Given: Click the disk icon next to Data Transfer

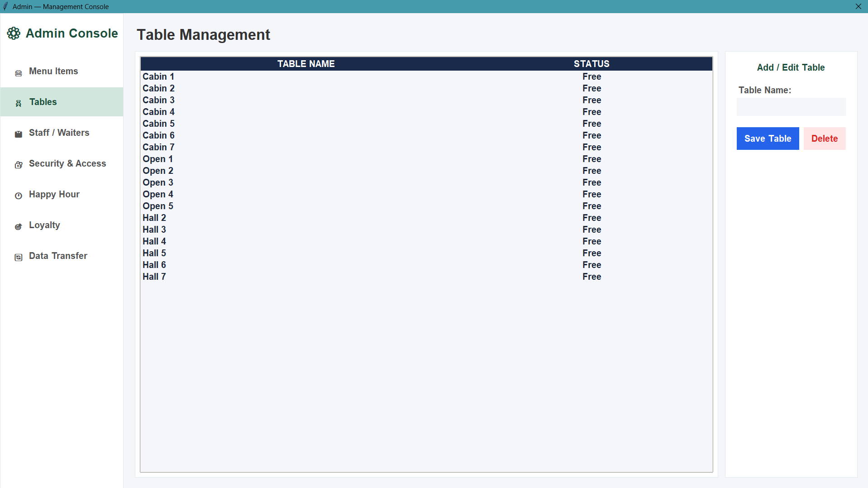Looking at the screenshot, I should 19,257.
